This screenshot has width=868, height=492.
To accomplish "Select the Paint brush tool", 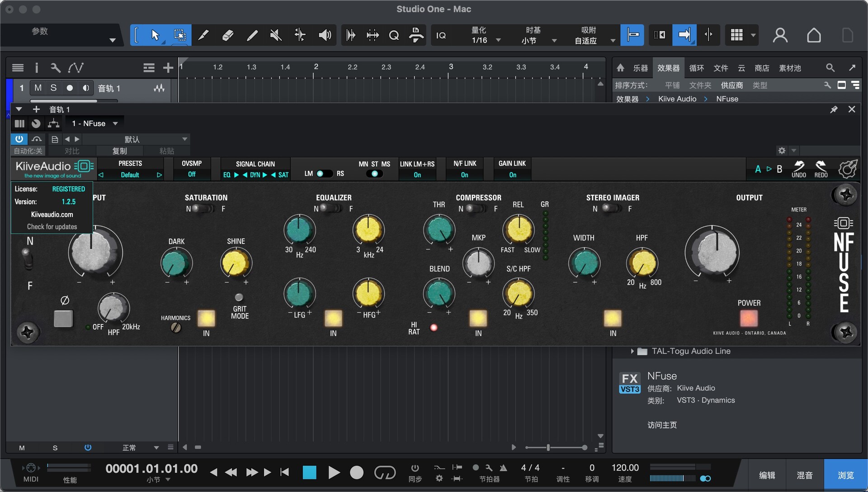I will [x=252, y=35].
